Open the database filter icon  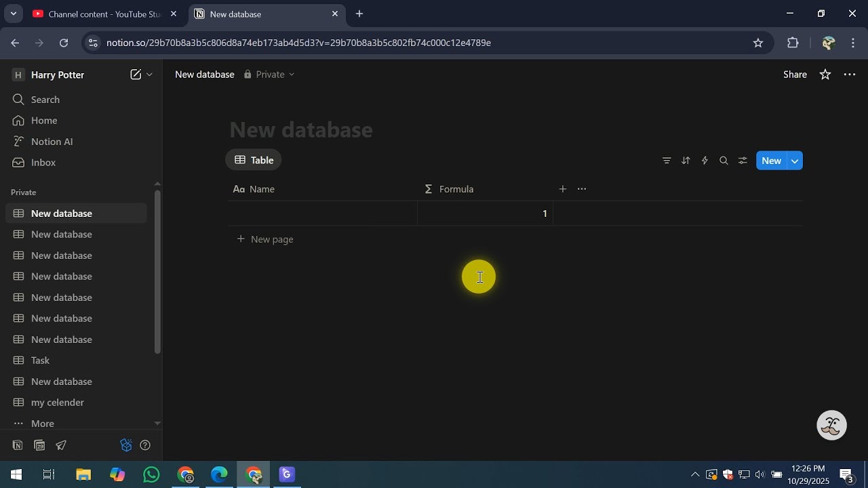tap(667, 161)
